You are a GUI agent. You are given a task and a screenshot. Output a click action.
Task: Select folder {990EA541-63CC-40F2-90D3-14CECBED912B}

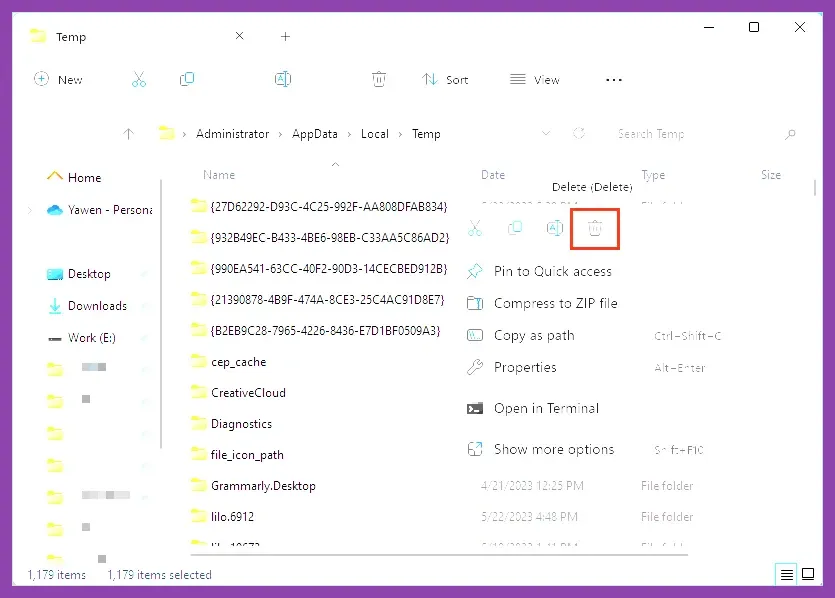pos(320,268)
